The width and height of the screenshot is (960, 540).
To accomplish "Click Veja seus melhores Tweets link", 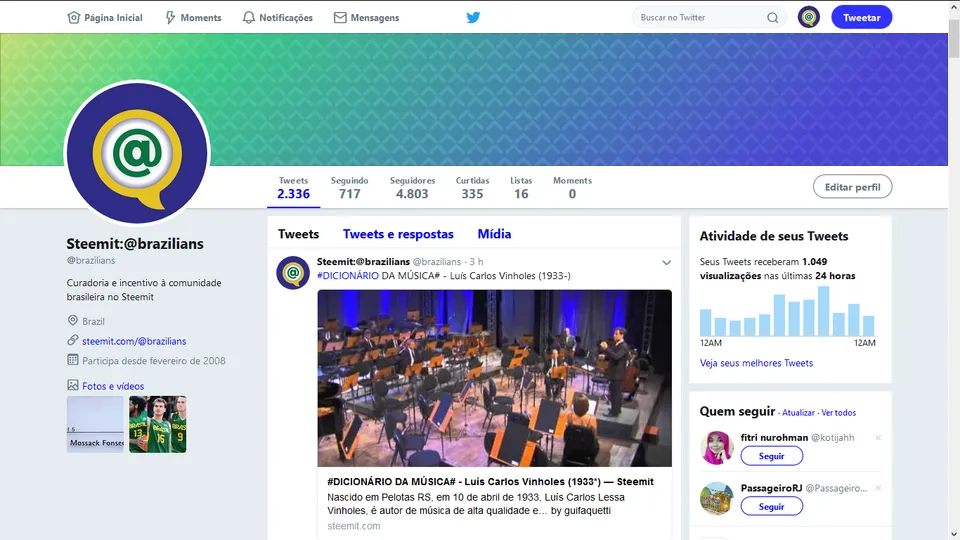I will click(756, 363).
